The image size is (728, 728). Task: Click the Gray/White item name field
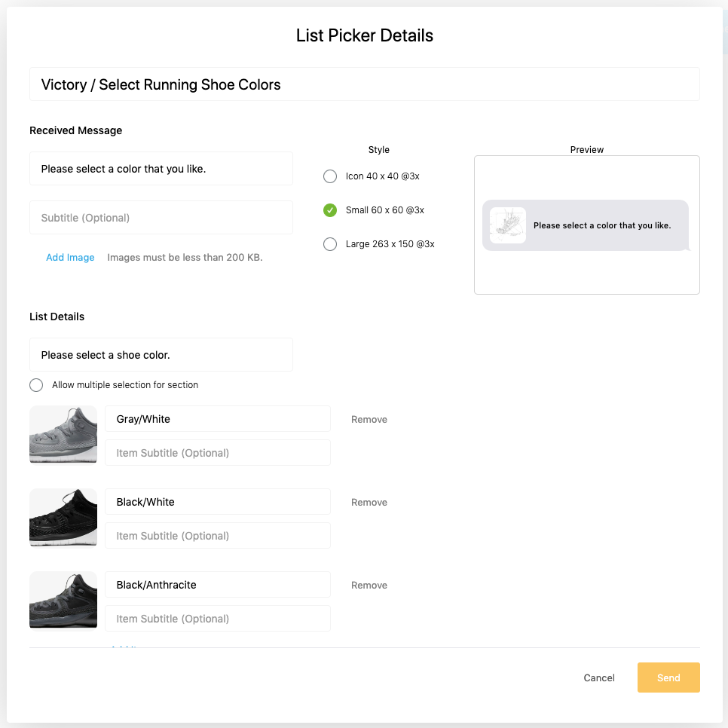click(x=218, y=419)
